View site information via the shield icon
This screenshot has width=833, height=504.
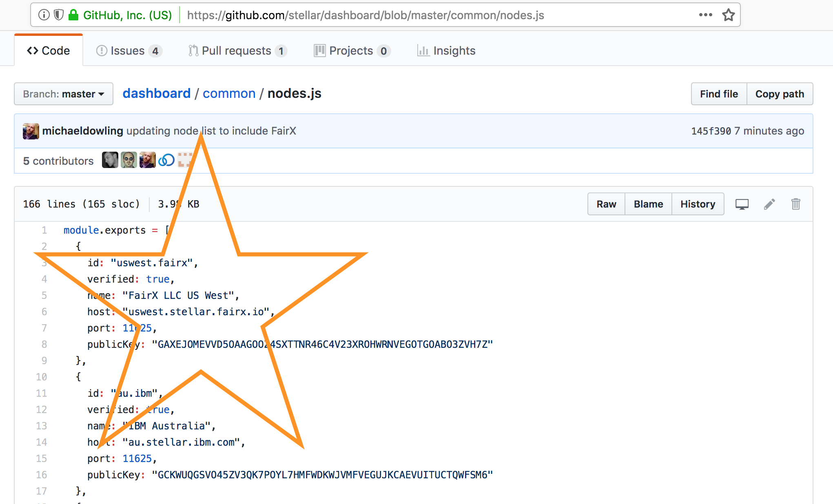pos(59,13)
